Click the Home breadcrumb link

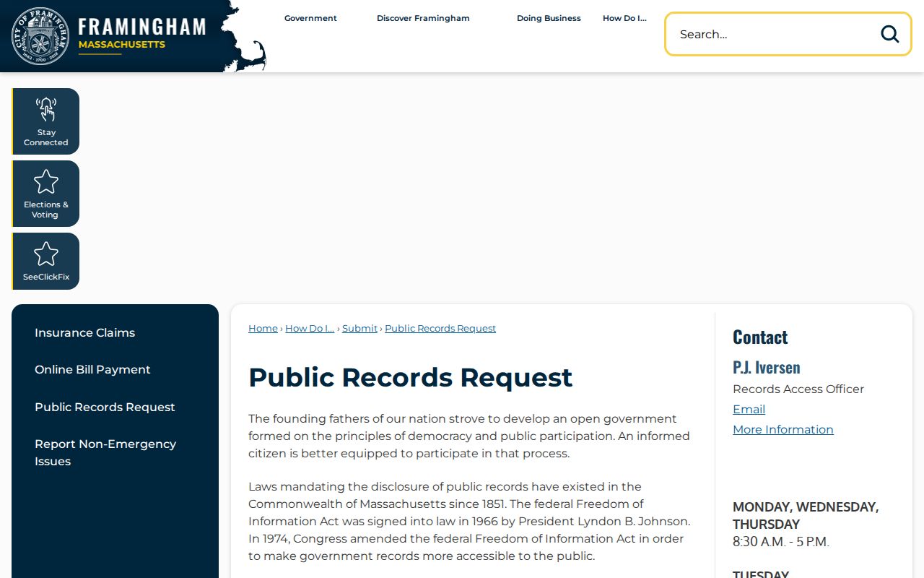[263, 328]
